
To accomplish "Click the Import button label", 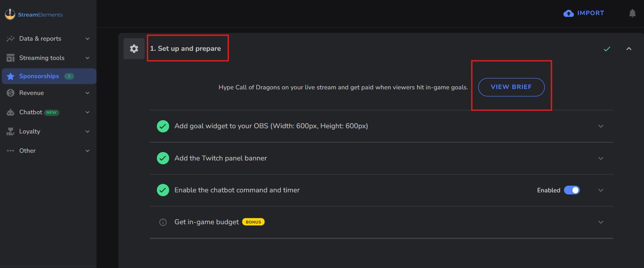I will tap(590, 13).
